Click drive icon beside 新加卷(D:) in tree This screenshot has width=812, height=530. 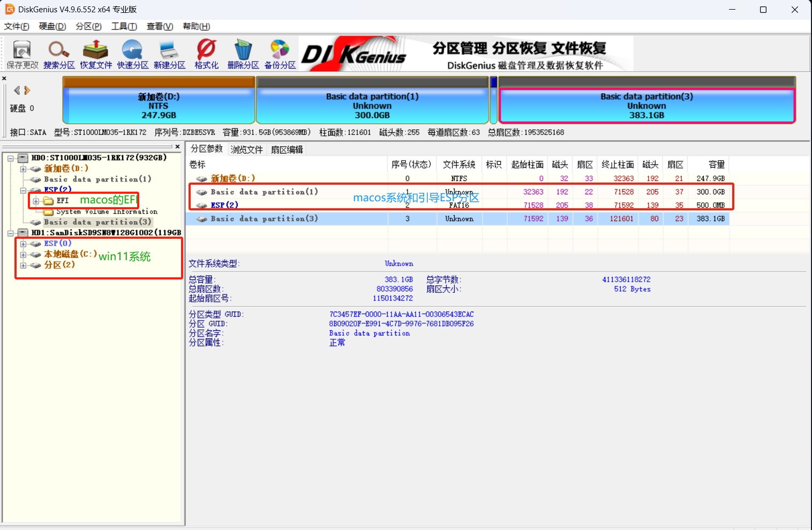coord(35,169)
